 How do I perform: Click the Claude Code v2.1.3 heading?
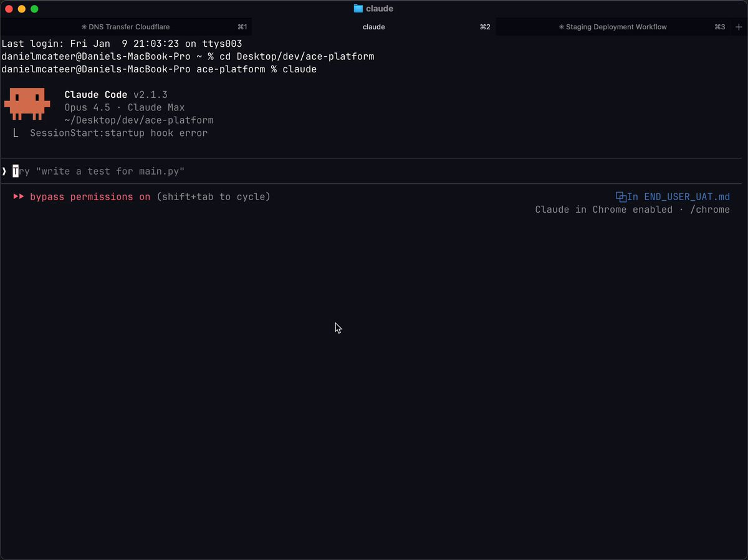click(116, 95)
